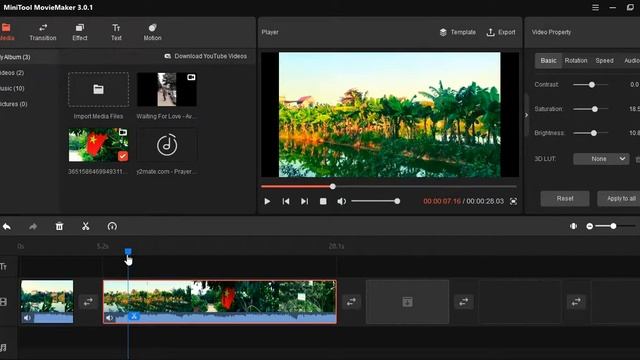Open Music (10) category
640x360 pixels.
(12, 88)
